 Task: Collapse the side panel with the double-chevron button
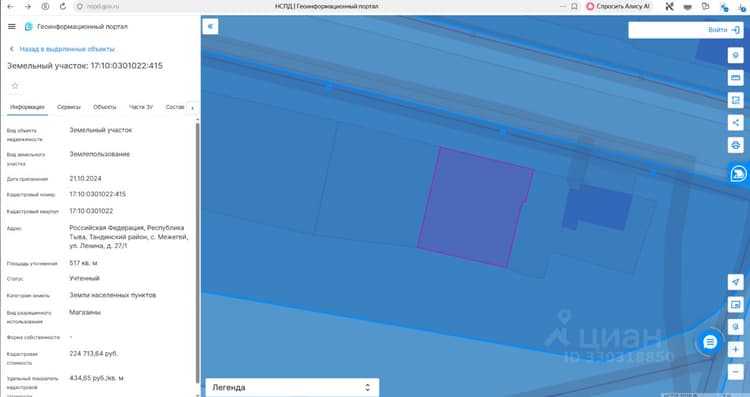(x=210, y=26)
